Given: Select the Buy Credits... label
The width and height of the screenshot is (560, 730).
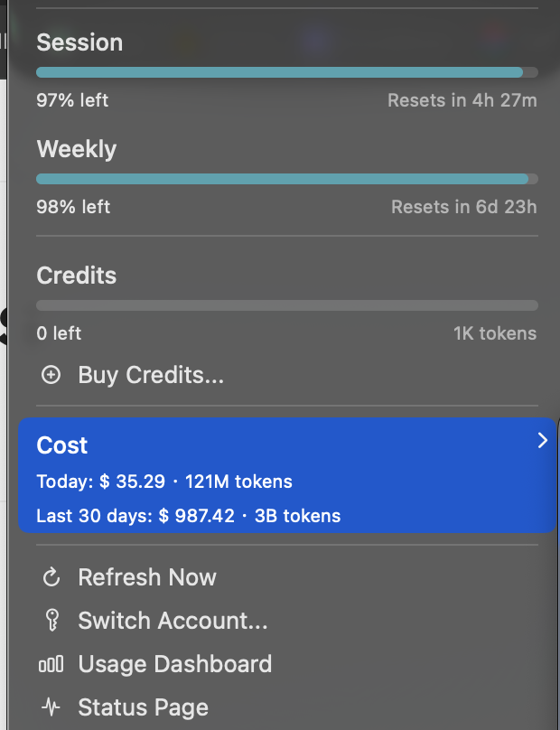Looking at the screenshot, I should point(151,375).
